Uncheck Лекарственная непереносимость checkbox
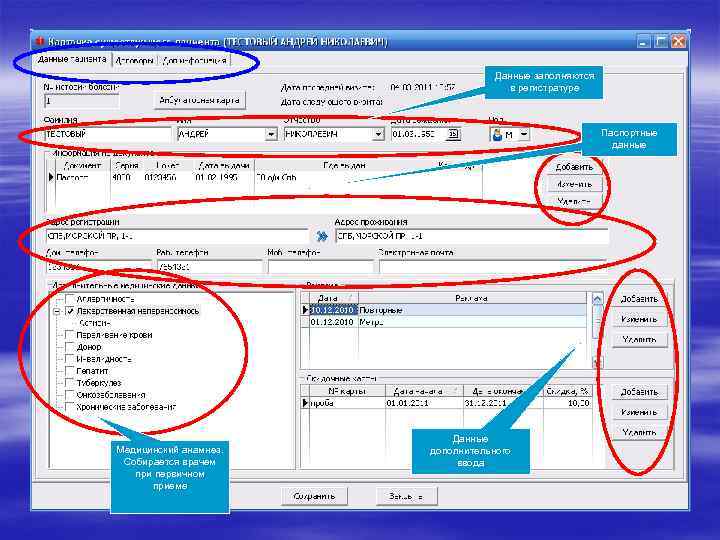The height and width of the screenshot is (540, 720). 70,311
